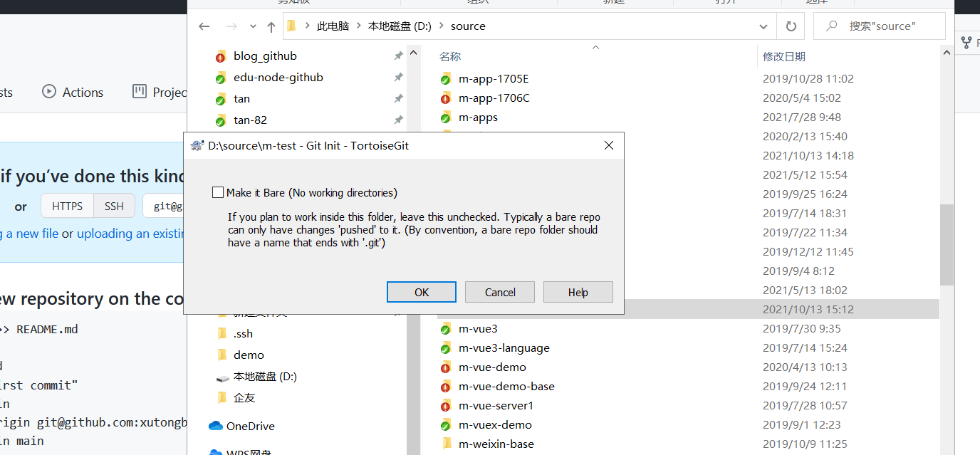Viewport: 980px width, 455px height.
Task: Expand the address bar history dropdown
Action: [763, 26]
